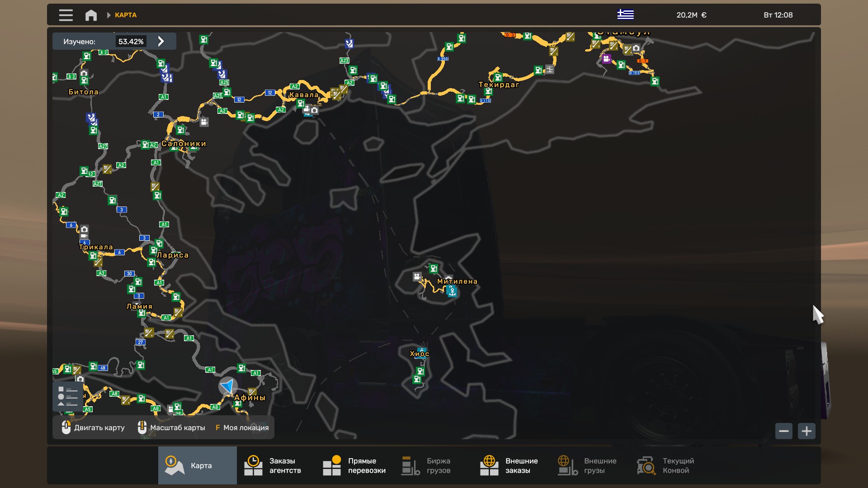Open the Внешние грузы tab
The width and height of the screenshot is (868, 488).
(x=591, y=465)
